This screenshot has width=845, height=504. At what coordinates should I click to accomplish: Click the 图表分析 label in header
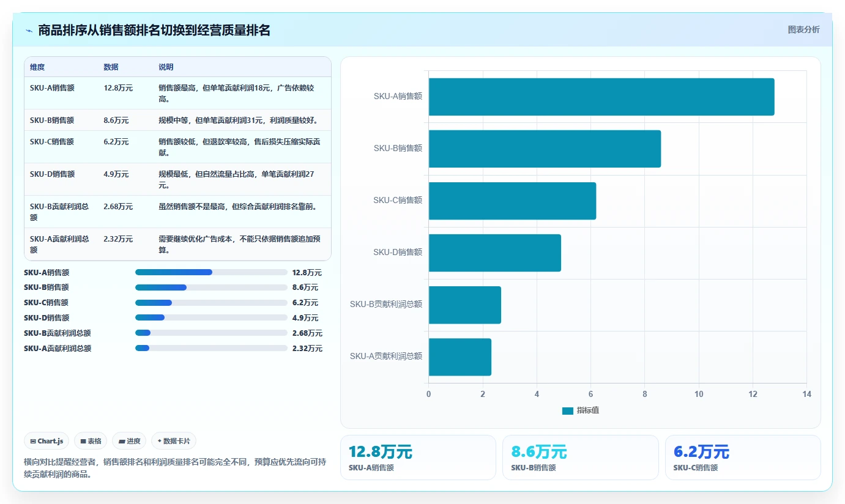tap(803, 30)
